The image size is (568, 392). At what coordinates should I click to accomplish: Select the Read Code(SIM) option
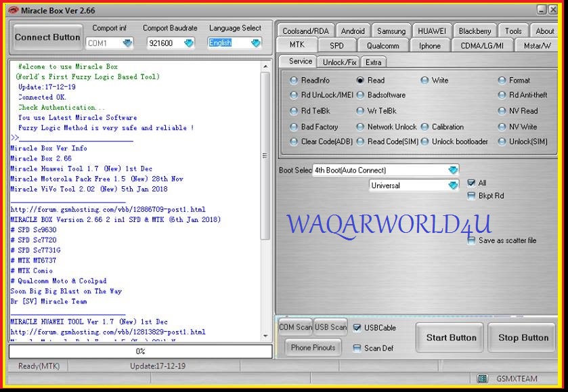(x=360, y=141)
